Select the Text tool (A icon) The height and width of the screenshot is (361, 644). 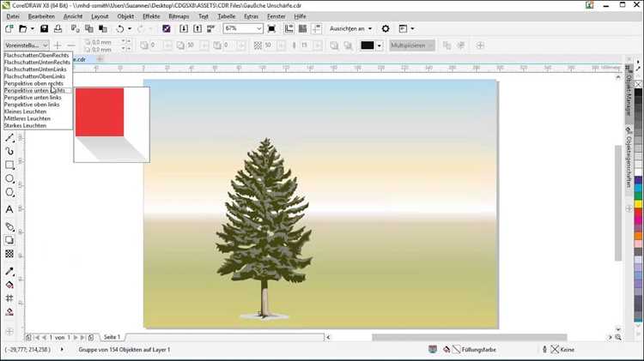(x=9, y=209)
